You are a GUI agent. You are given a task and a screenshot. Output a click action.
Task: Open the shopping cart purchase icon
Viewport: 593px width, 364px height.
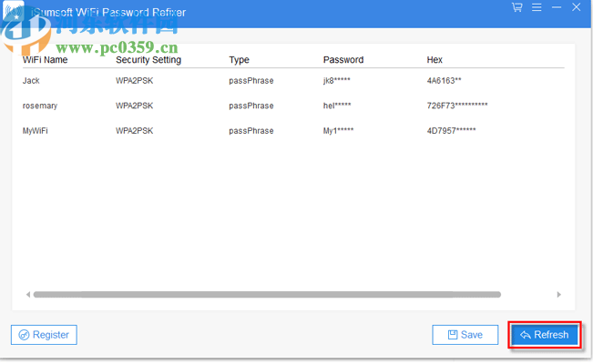[x=517, y=7]
